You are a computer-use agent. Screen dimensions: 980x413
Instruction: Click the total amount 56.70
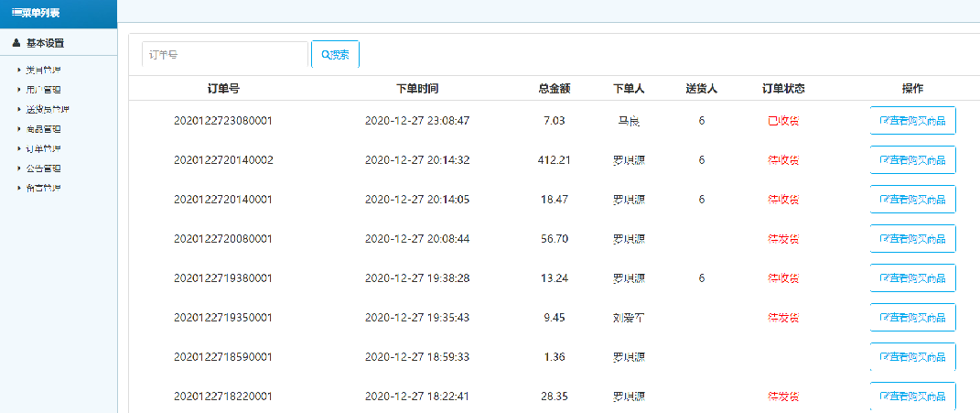555,239
